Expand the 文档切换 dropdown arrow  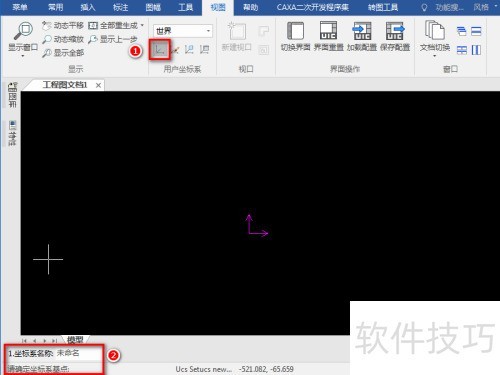point(435,56)
